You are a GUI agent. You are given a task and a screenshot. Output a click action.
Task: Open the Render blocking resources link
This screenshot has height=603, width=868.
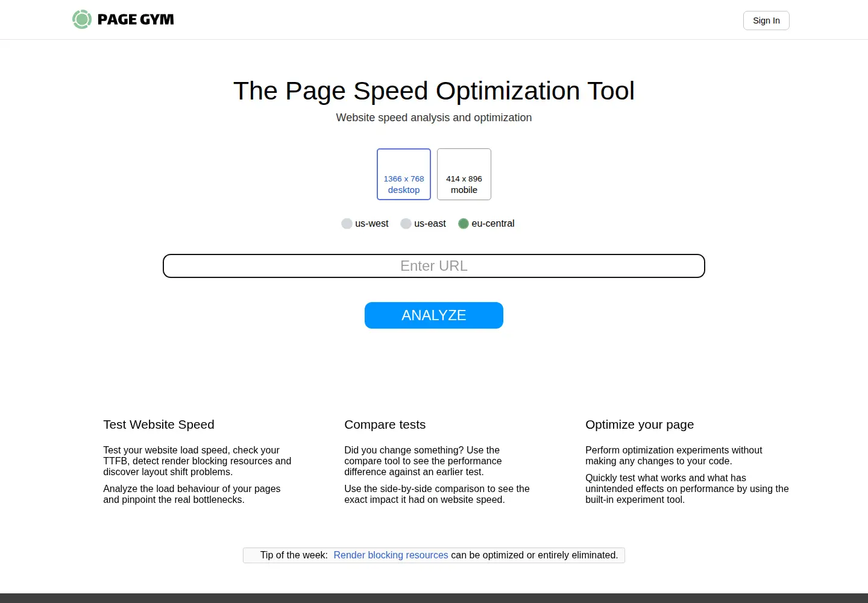pyautogui.click(x=391, y=555)
